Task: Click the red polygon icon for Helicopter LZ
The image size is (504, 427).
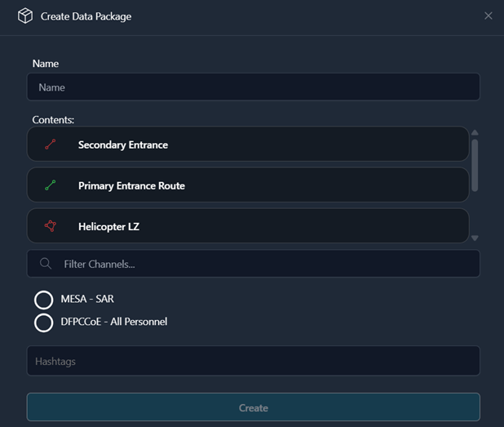Action: click(50, 226)
